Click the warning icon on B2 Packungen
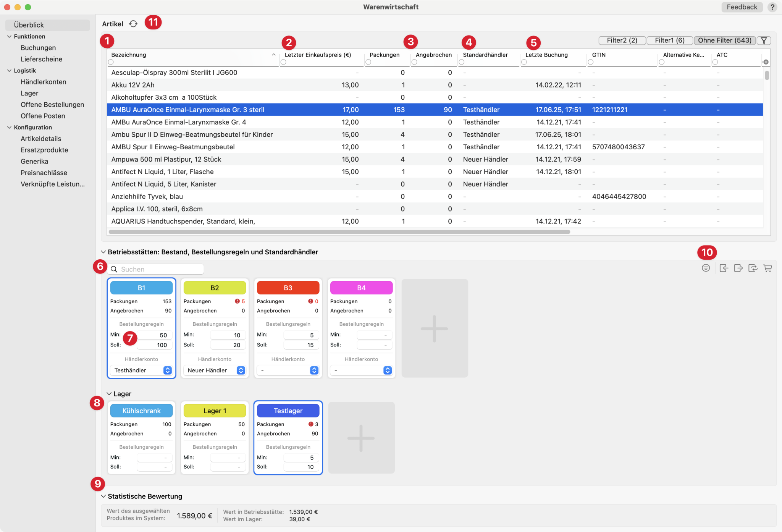This screenshot has height=532, width=782. pos(237,301)
